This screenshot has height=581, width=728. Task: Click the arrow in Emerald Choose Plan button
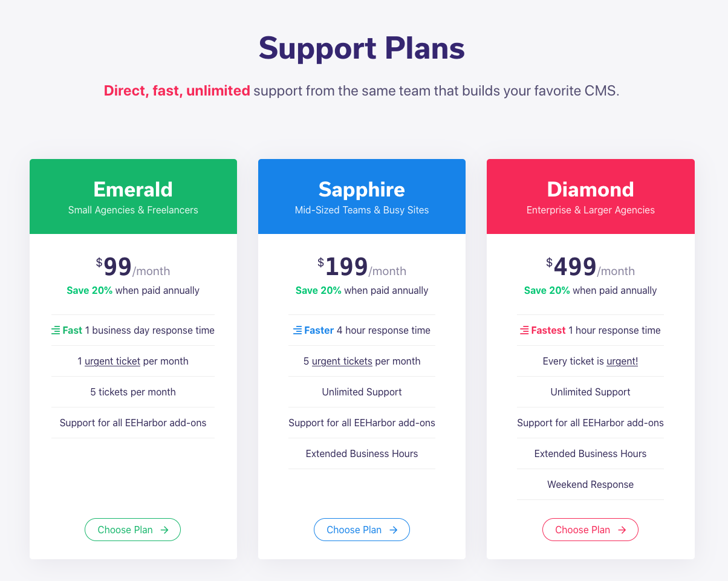coord(164,530)
